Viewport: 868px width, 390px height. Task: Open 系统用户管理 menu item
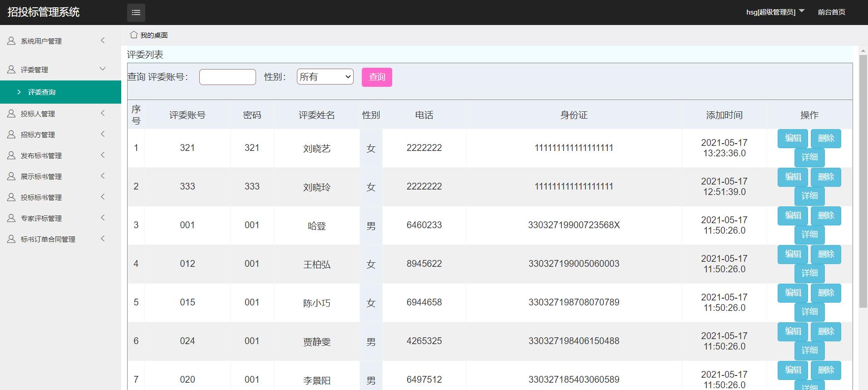tap(60, 41)
